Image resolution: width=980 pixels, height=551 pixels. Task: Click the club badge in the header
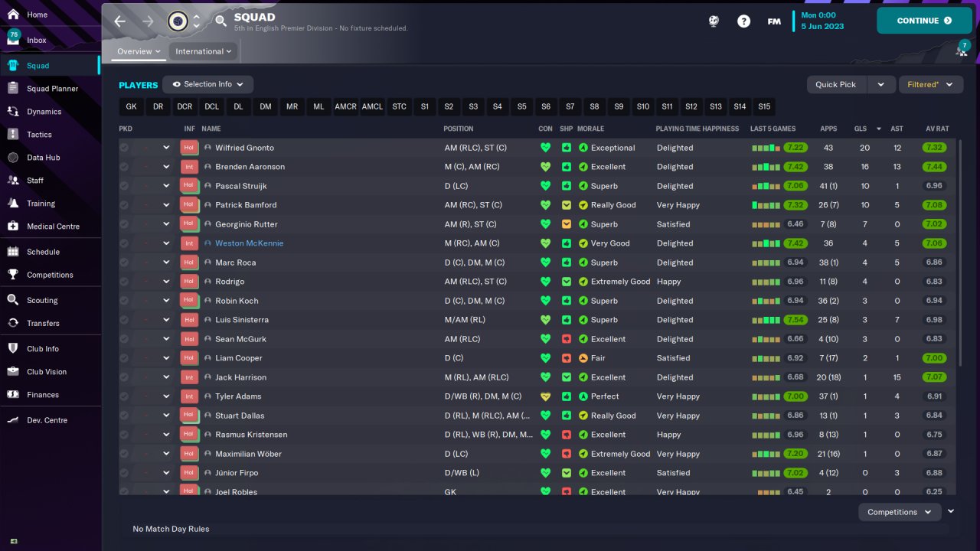(x=178, y=21)
